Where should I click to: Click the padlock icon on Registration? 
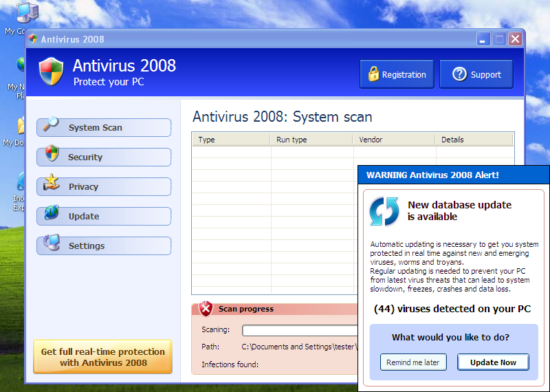click(x=373, y=74)
